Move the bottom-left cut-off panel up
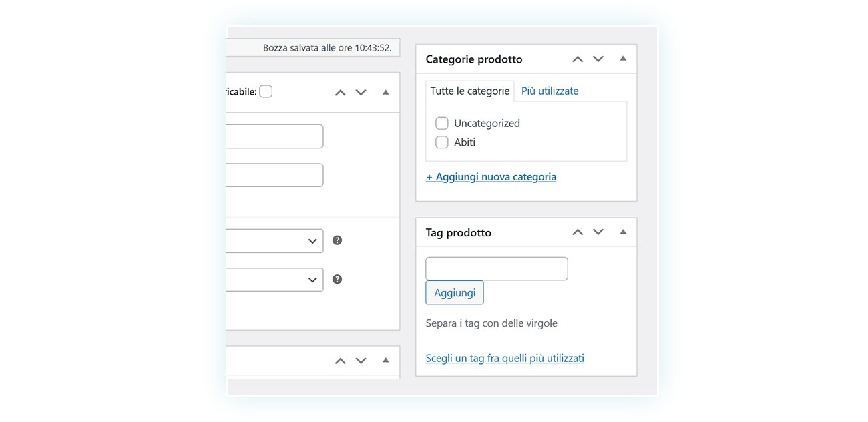868x422 pixels. [x=341, y=361]
